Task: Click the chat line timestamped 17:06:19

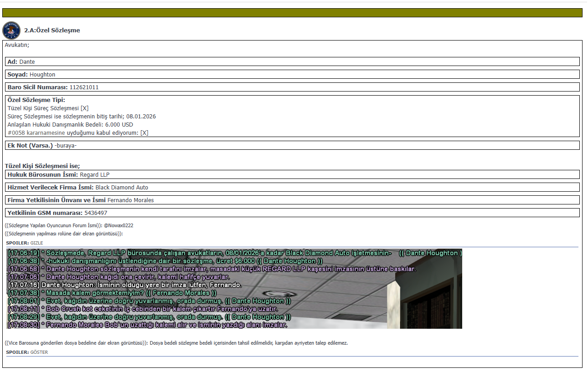Action: 234,253
